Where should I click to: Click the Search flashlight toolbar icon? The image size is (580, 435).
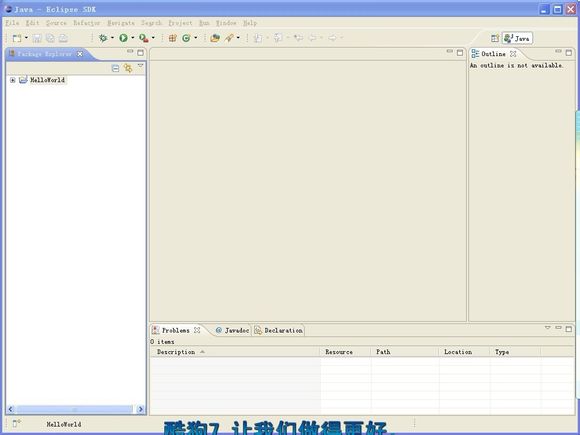coord(229,38)
